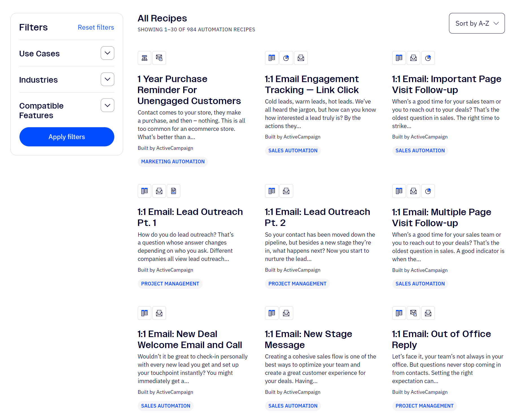Image resolution: width=519 pixels, height=420 pixels.
Task: Click the open envelope icon on Out of Office Reply card
Action: click(x=428, y=313)
